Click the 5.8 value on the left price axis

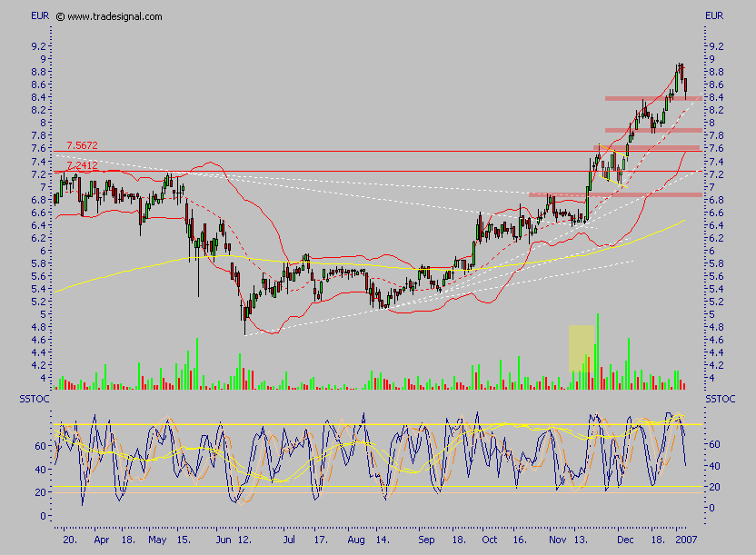point(38,263)
